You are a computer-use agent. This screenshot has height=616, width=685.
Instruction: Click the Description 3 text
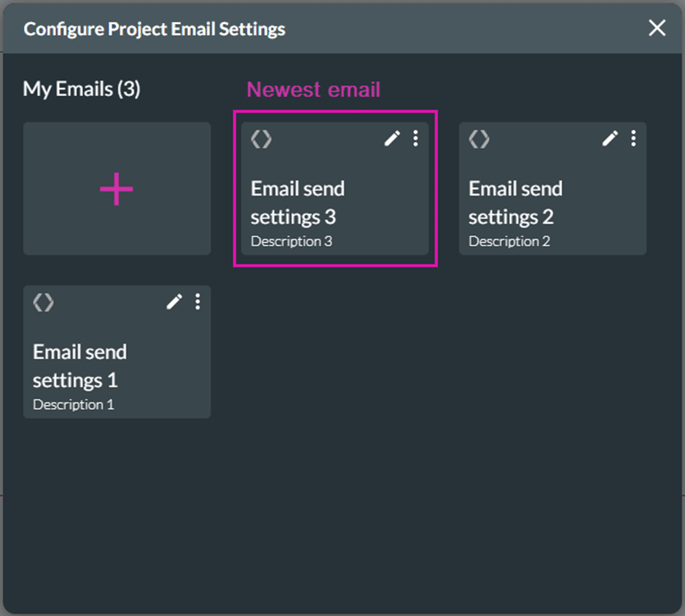point(291,241)
